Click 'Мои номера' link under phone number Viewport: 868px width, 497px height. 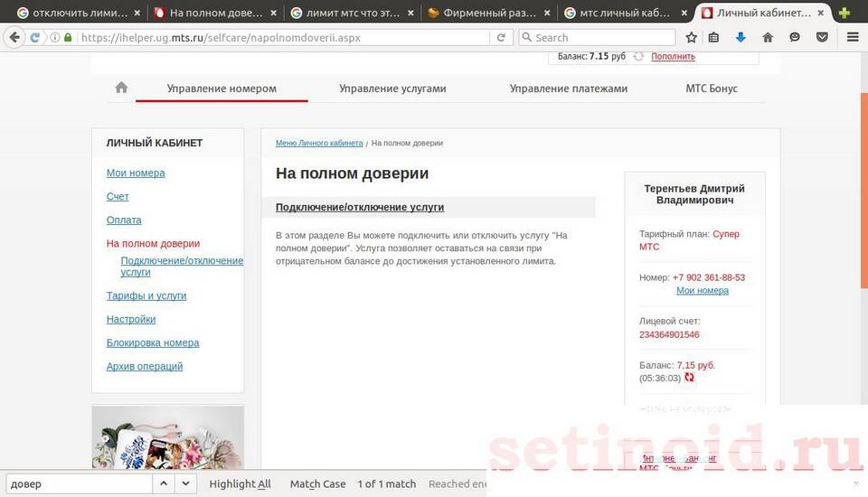(702, 291)
